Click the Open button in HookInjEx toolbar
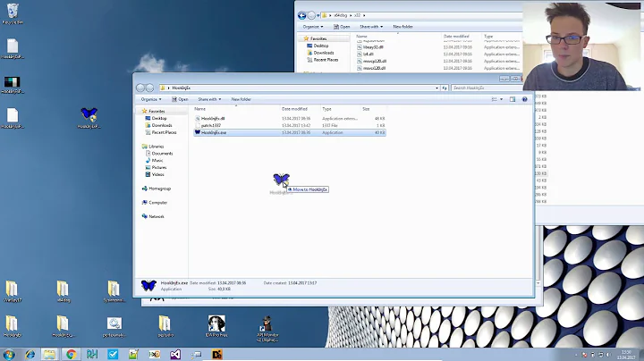Viewport: 644px width, 361px height. pyautogui.click(x=180, y=99)
